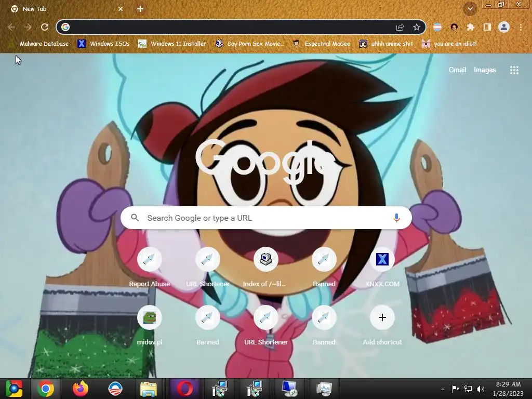Open the bottom-row URL Shortener shortcut

[x=265, y=326]
